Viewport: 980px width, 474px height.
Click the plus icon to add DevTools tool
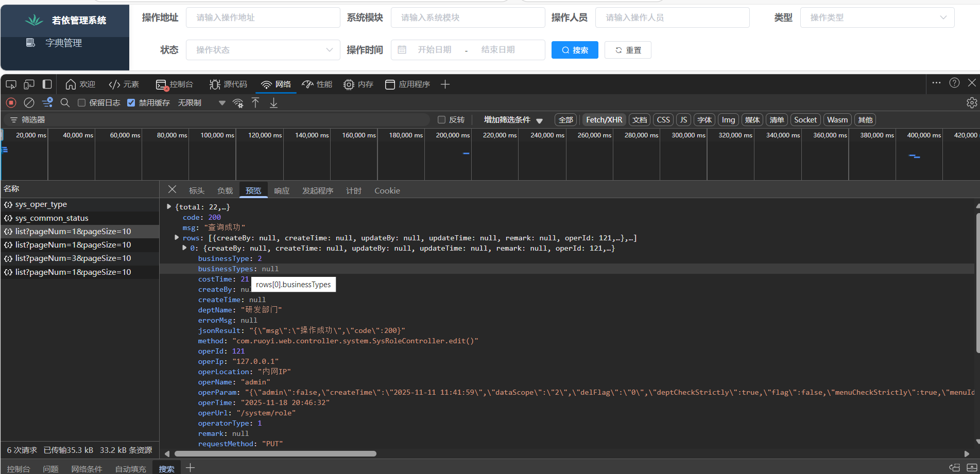tap(445, 84)
